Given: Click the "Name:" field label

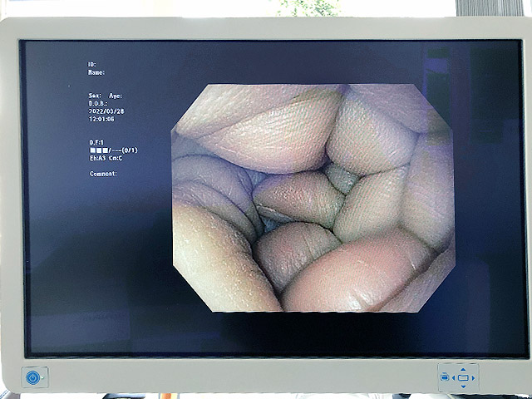Looking at the screenshot, I should [96, 72].
